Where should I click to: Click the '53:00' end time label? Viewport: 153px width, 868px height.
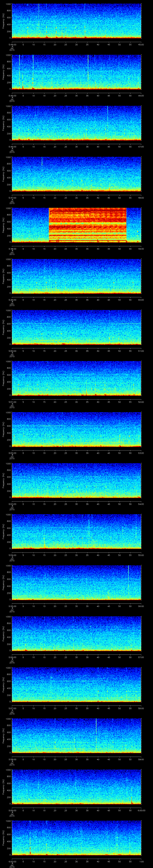pyautogui.click(x=141, y=453)
